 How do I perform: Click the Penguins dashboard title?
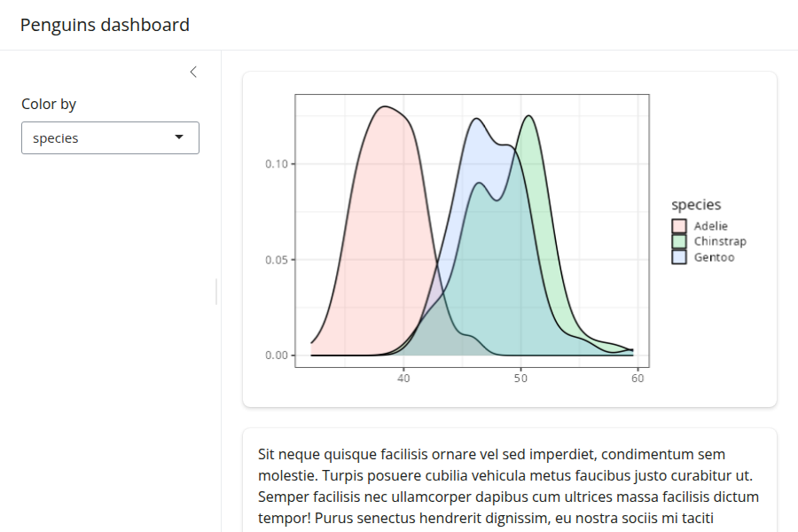pos(105,25)
